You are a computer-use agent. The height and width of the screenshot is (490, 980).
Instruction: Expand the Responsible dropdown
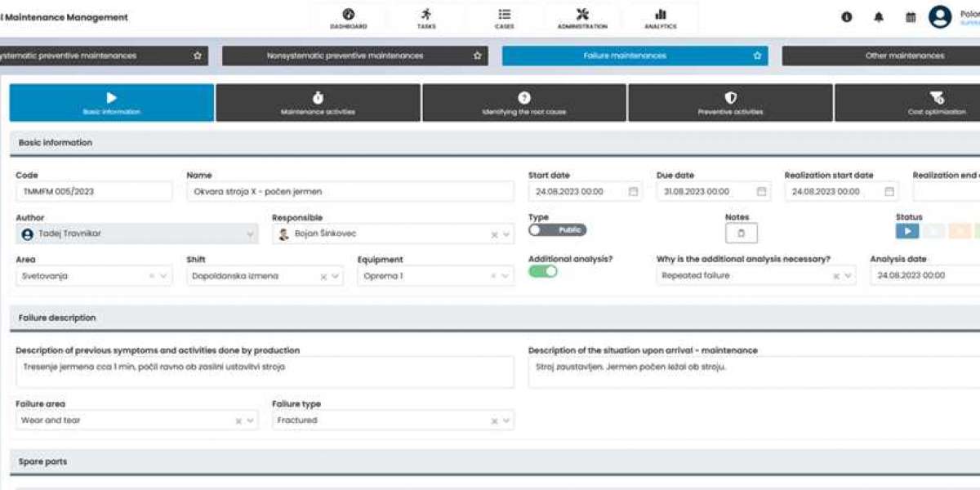point(506,234)
